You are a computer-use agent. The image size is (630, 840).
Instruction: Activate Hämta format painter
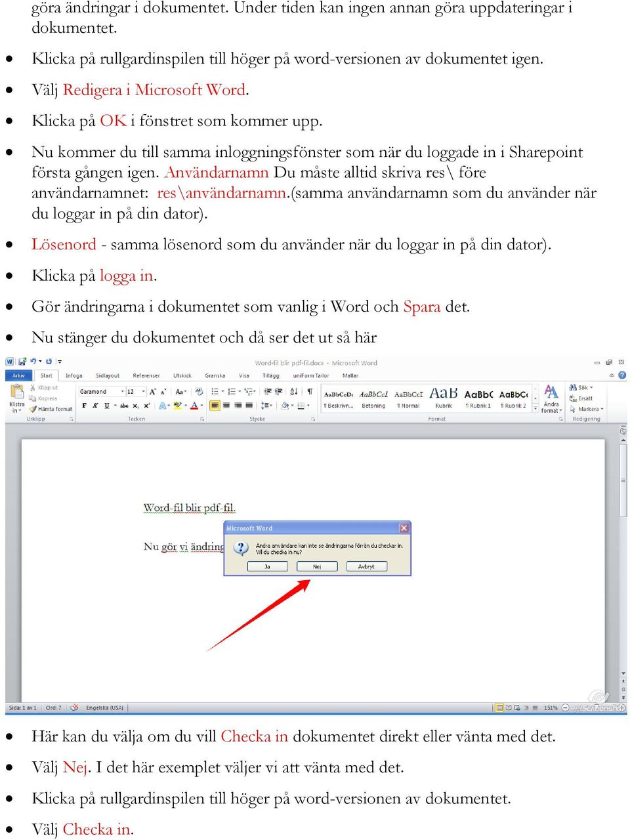click(51, 409)
